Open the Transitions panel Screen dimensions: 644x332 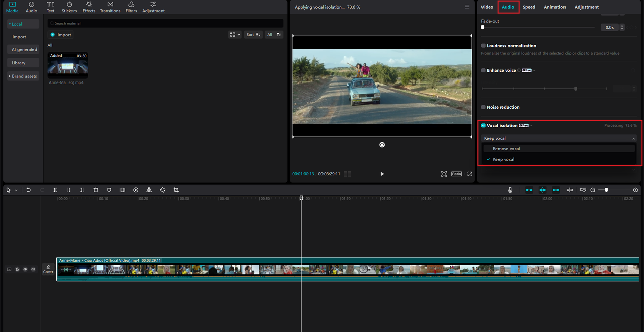[x=110, y=7]
